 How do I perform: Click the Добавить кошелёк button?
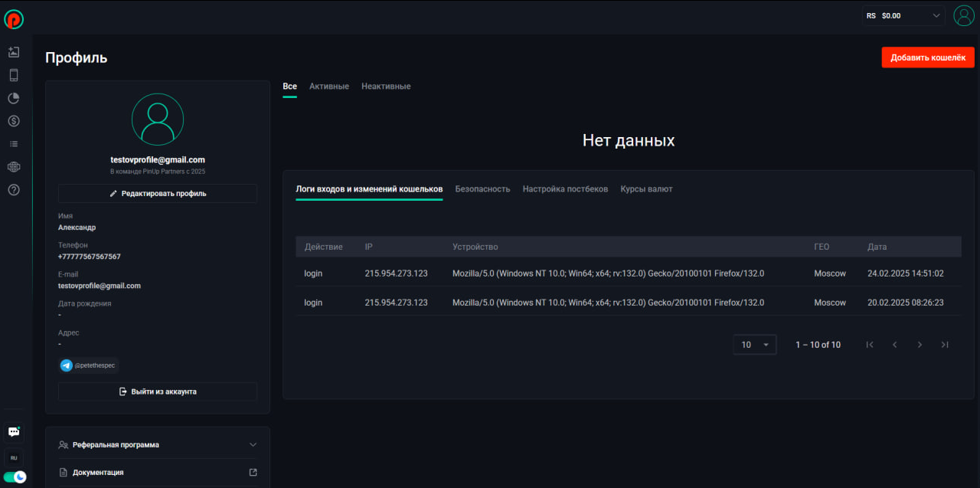[928, 57]
